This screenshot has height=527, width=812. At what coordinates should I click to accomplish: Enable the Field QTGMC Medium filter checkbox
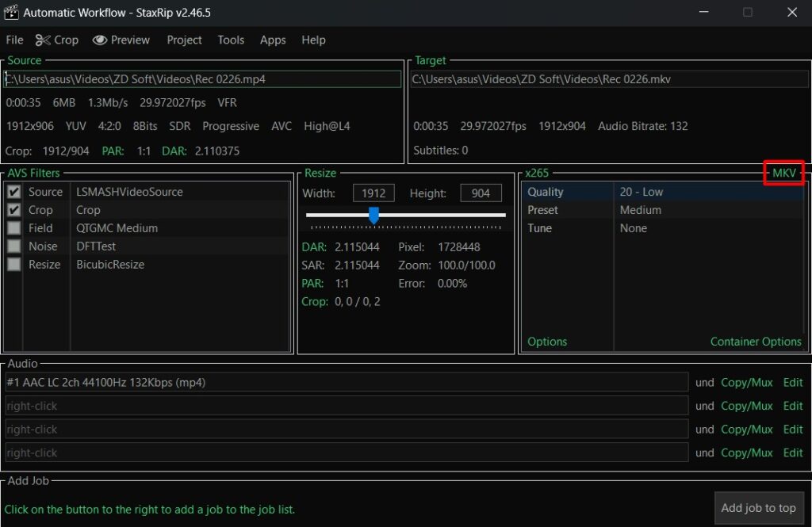(14, 228)
